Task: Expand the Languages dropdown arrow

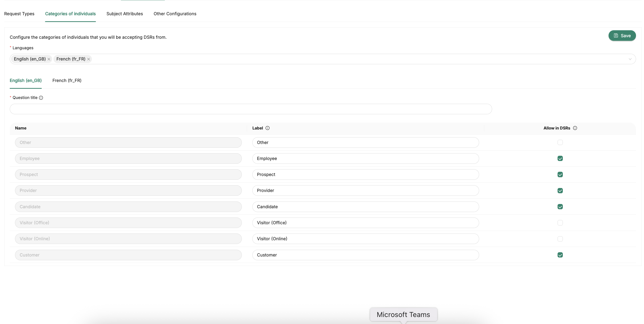Action: click(630, 59)
